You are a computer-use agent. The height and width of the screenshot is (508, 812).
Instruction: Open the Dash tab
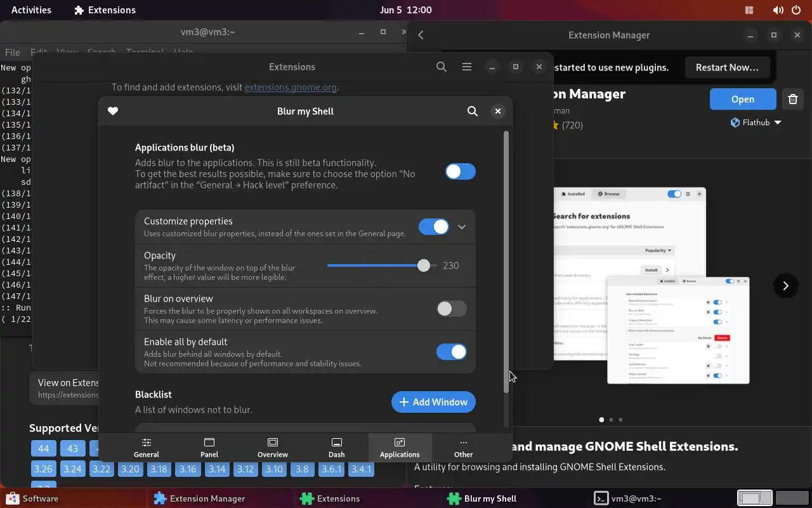pos(337,448)
